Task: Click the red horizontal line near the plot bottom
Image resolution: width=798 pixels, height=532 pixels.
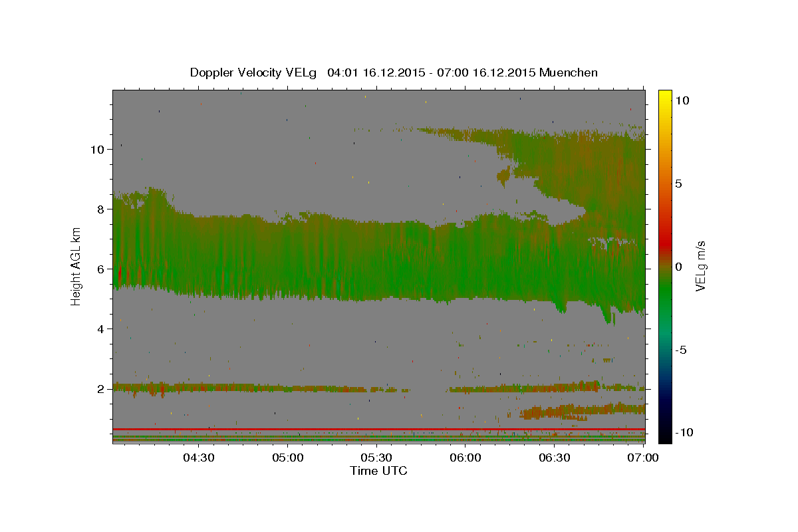Action: pos(378,429)
